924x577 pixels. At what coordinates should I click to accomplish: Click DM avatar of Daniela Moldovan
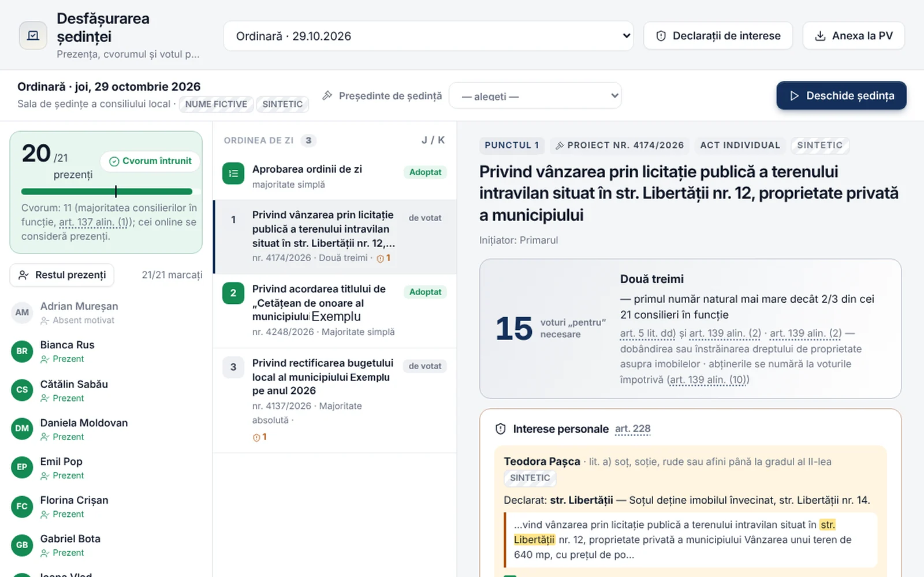22,429
